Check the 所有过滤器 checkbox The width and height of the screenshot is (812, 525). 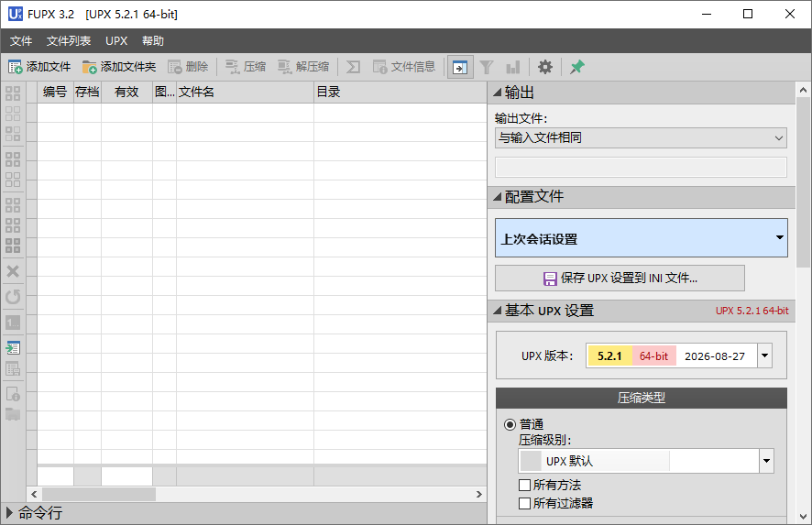(x=524, y=503)
